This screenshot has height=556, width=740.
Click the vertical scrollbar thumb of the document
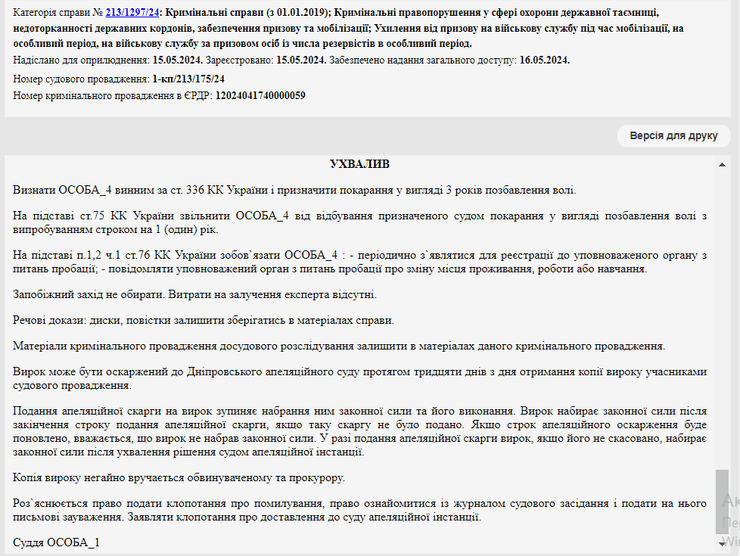(722, 502)
